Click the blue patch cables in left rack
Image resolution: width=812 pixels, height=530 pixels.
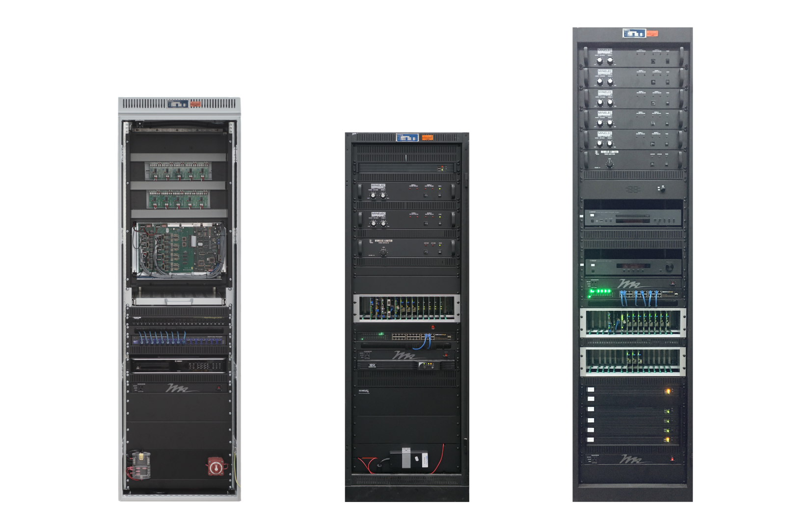tap(162, 338)
